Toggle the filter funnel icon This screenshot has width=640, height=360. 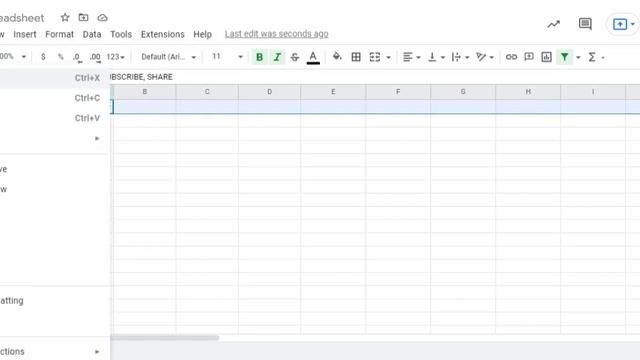point(564,57)
